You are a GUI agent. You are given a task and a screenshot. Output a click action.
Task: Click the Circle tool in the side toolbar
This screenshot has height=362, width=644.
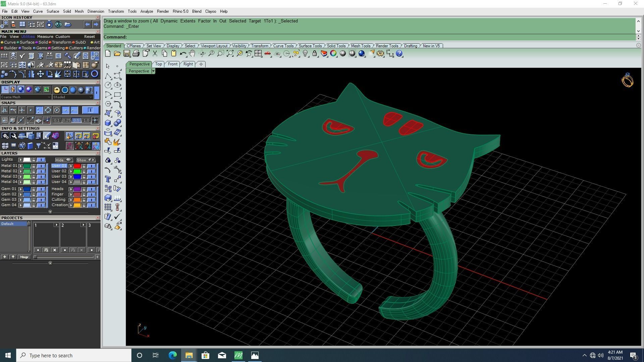pyautogui.click(x=108, y=85)
